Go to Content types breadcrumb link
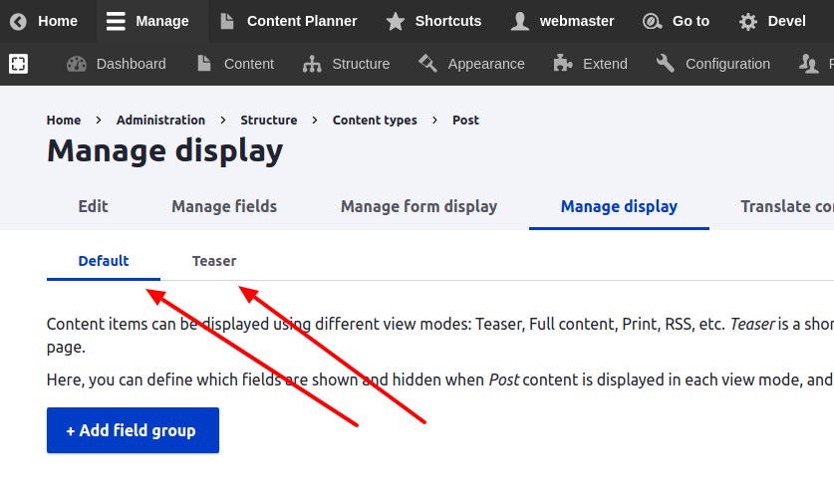This screenshot has width=834, height=504. [x=375, y=120]
